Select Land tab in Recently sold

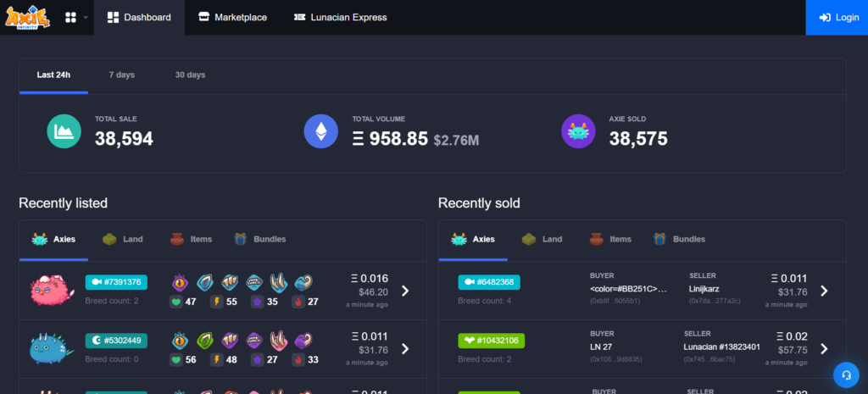(542, 240)
